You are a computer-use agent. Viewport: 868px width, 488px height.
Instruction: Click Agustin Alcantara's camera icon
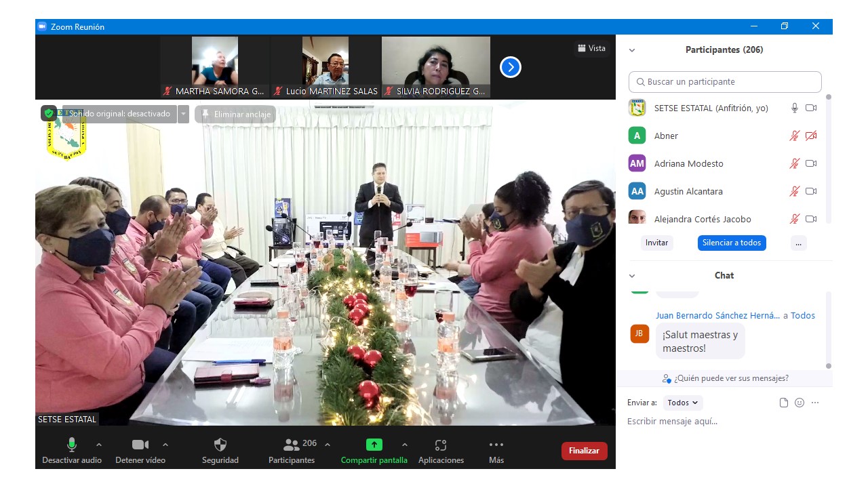point(811,191)
